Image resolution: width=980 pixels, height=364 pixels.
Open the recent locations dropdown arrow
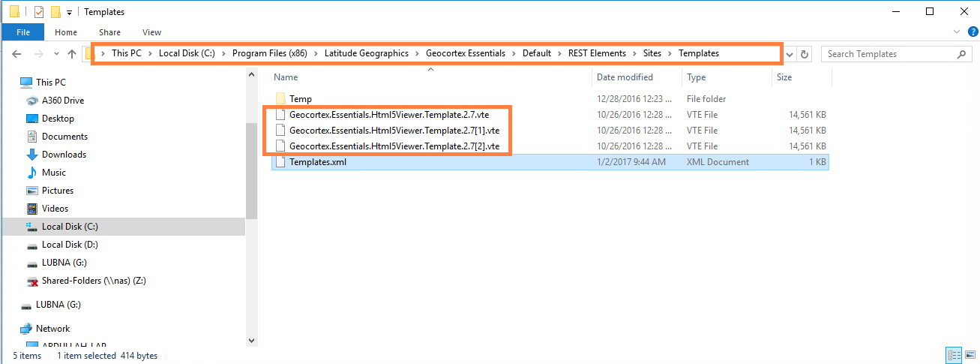(x=55, y=54)
